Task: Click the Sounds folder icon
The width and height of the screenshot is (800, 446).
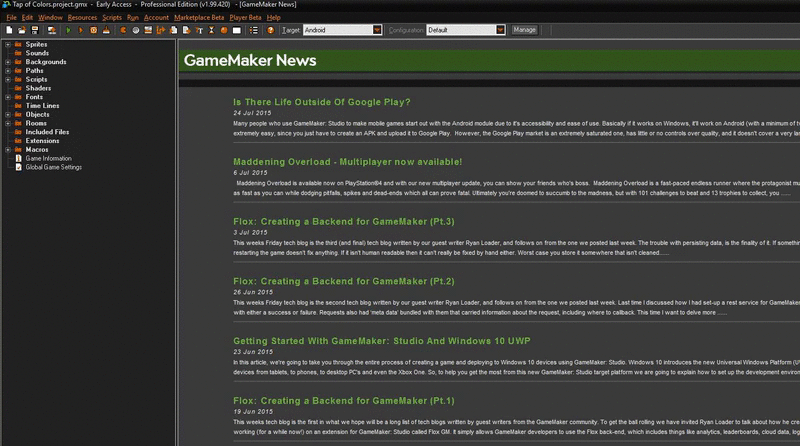Action: coord(18,53)
